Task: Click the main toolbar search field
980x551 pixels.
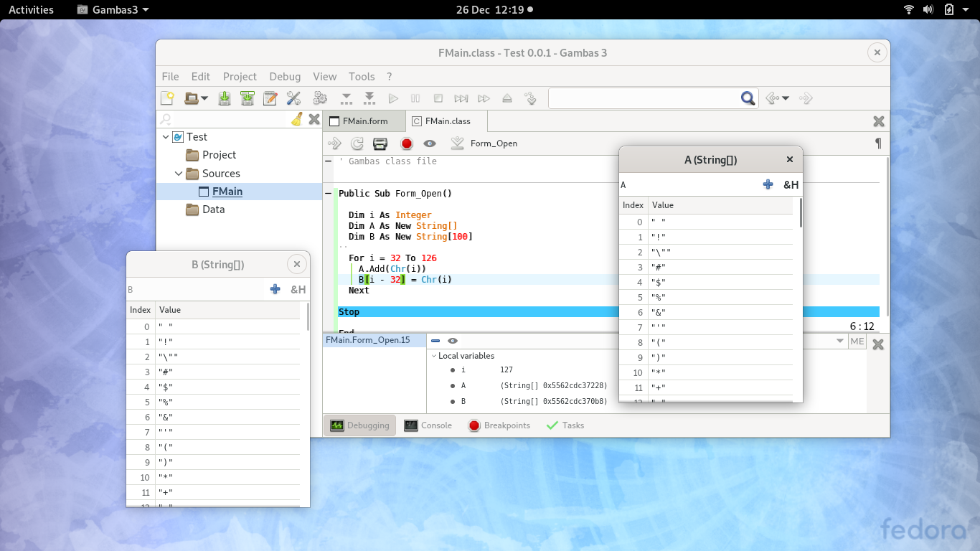Action: (x=644, y=98)
